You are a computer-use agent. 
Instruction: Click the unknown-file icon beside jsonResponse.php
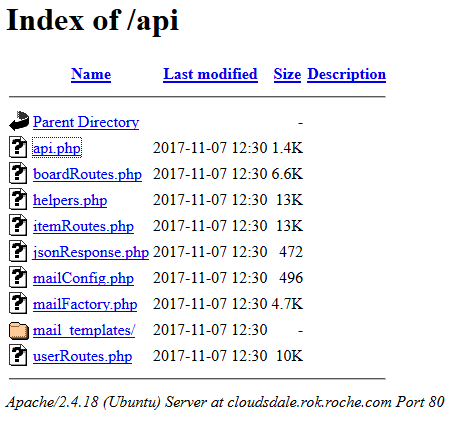18,251
